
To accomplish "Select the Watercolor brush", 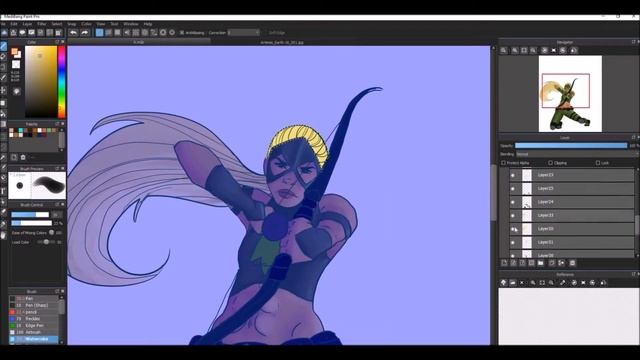I will tap(33, 339).
